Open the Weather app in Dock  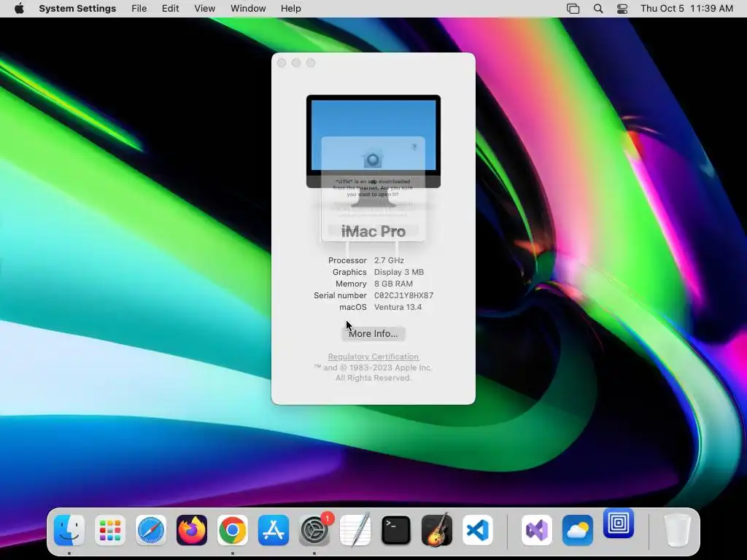click(x=578, y=530)
